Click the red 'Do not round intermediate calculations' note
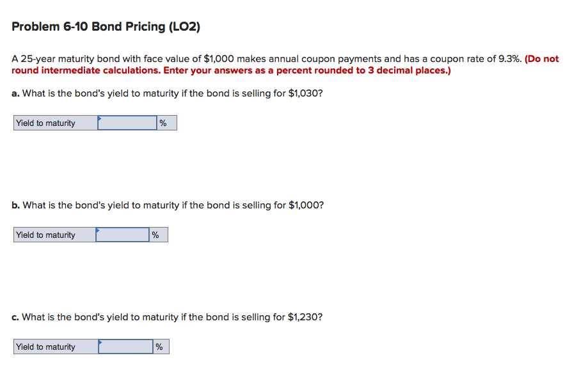 (x=285, y=65)
